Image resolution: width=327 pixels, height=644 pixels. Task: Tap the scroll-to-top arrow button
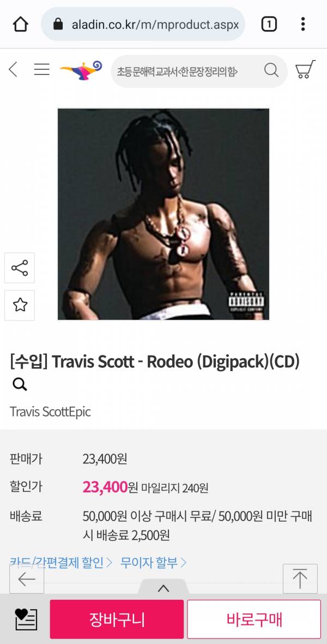pyautogui.click(x=300, y=579)
